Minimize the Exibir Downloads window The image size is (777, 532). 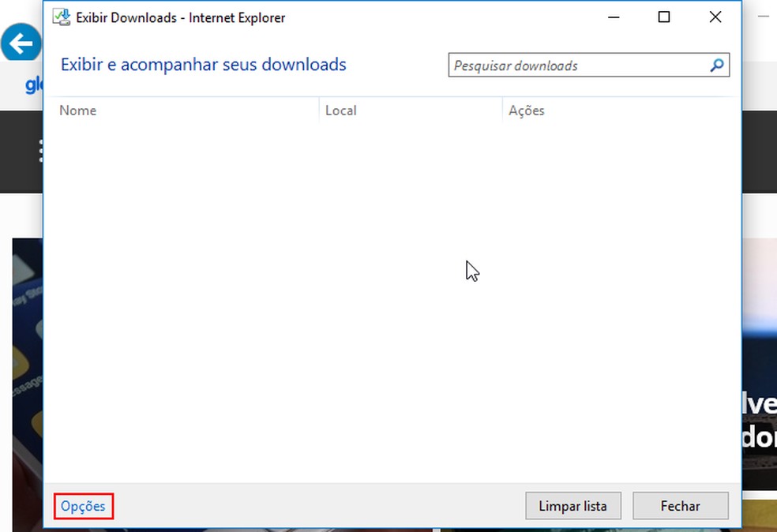pos(614,17)
